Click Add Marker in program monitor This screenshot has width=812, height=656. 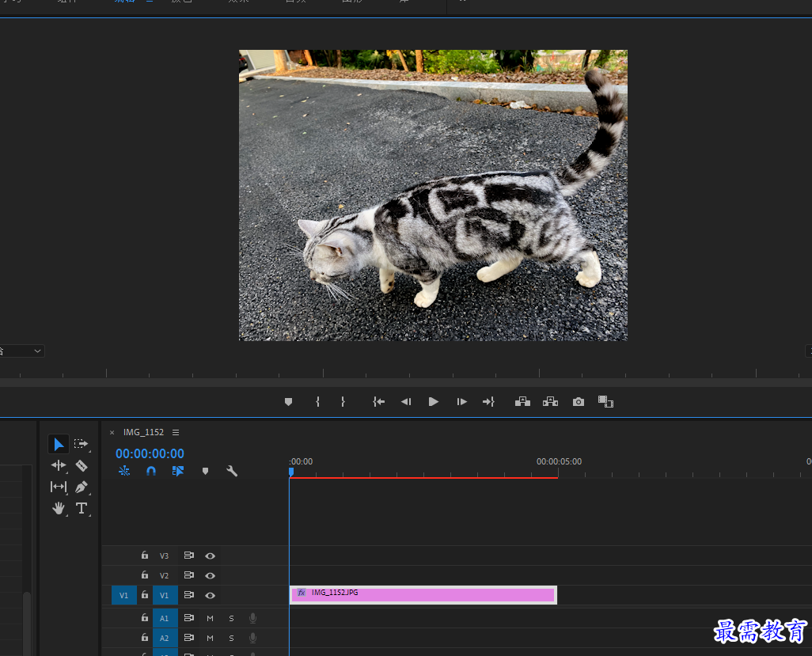coord(288,402)
